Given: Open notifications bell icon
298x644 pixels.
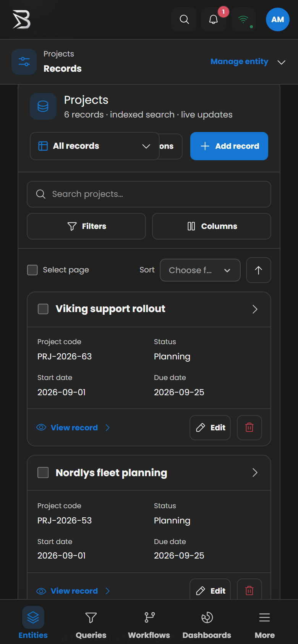Looking at the screenshot, I should click(x=214, y=19).
